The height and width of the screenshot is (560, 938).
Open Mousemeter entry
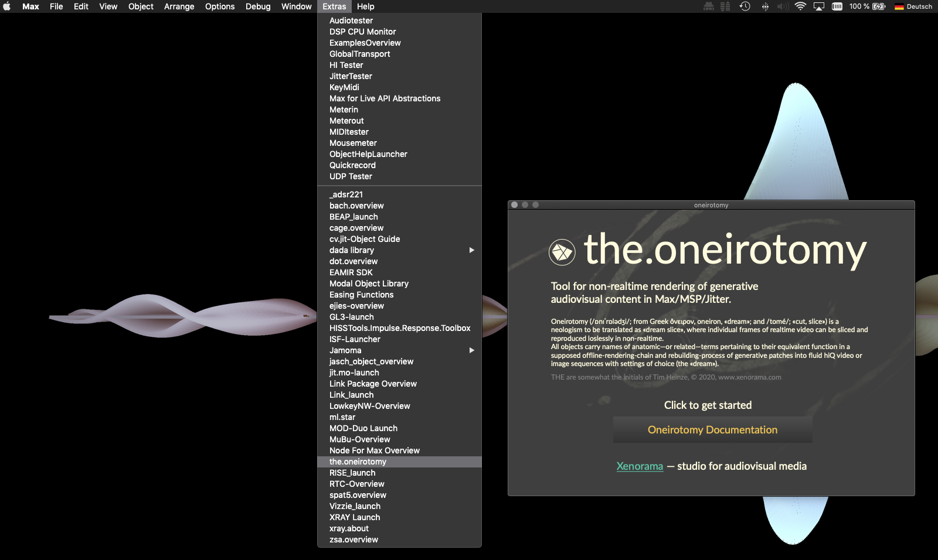(399, 143)
